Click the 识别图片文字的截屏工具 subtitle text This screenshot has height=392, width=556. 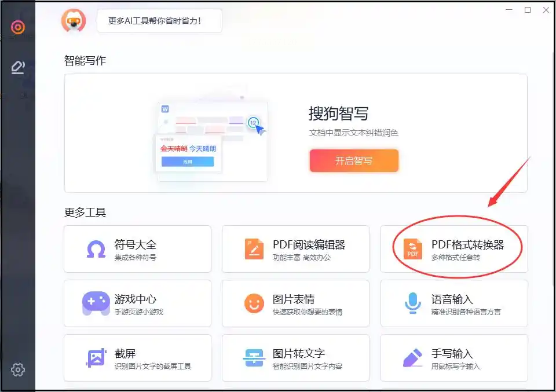[x=153, y=366]
